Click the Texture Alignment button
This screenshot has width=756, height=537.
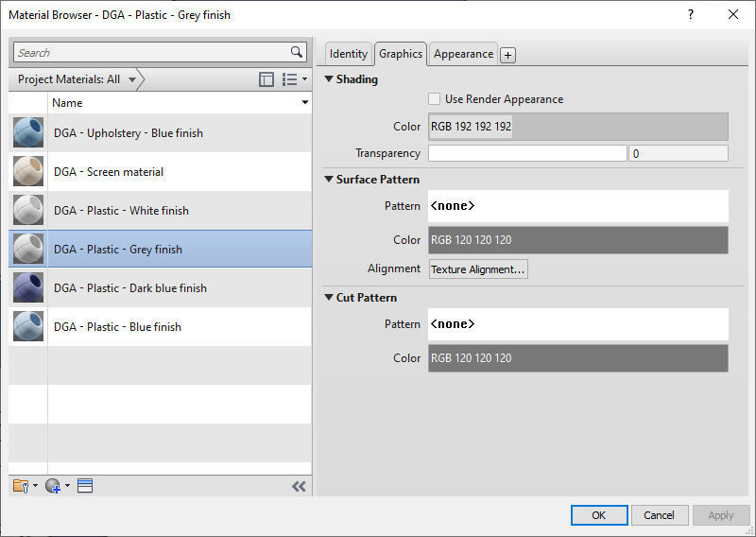(x=478, y=269)
